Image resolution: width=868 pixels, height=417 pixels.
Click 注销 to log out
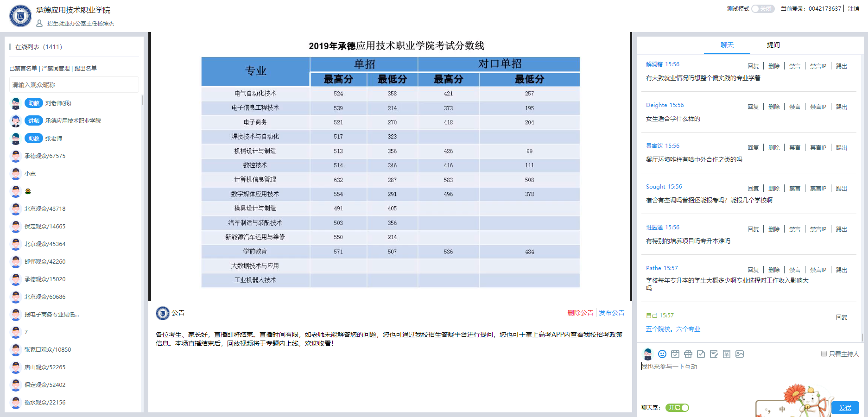pyautogui.click(x=854, y=9)
